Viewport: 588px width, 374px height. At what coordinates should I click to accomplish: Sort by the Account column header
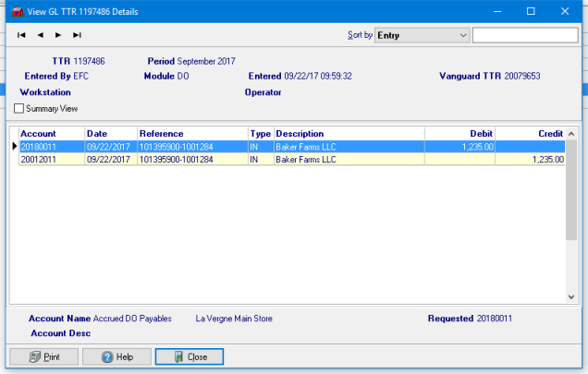[51, 134]
